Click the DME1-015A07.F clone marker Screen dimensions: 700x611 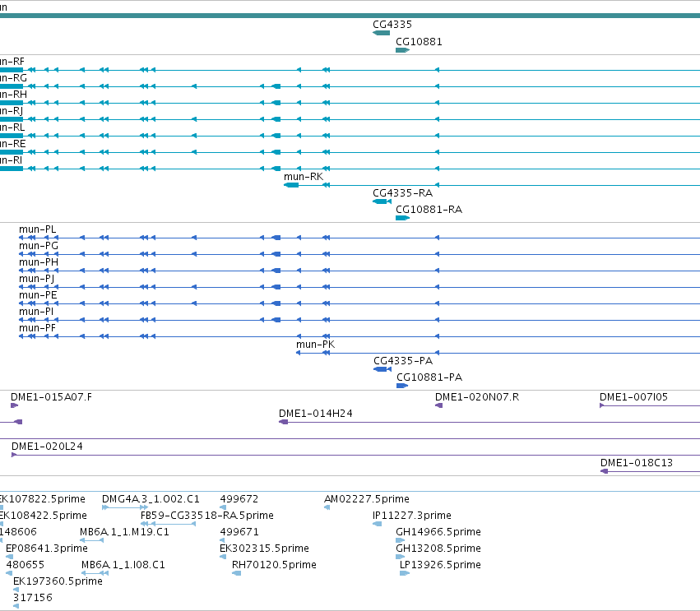pos(14,405)
